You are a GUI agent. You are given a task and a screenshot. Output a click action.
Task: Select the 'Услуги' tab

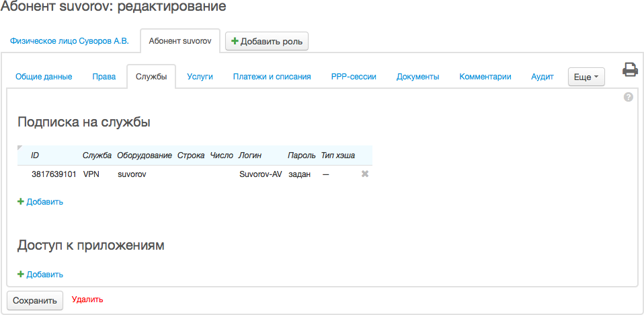(200, 77)
